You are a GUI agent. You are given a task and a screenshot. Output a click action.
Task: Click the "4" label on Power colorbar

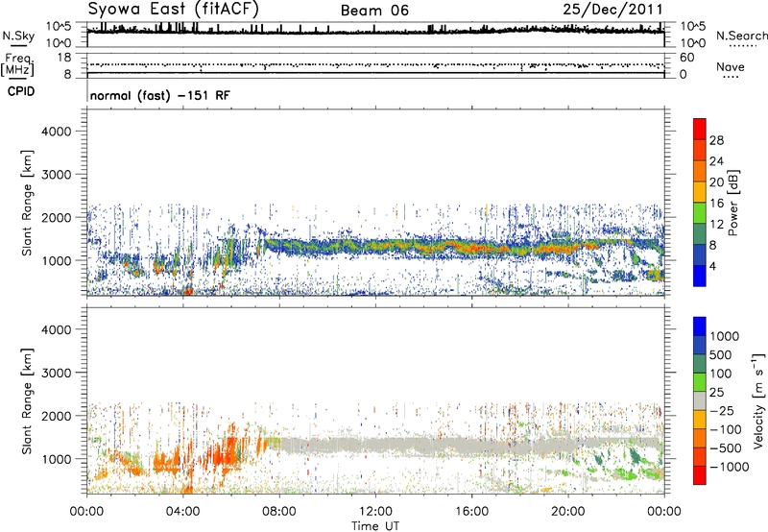[x=712, y=266]
